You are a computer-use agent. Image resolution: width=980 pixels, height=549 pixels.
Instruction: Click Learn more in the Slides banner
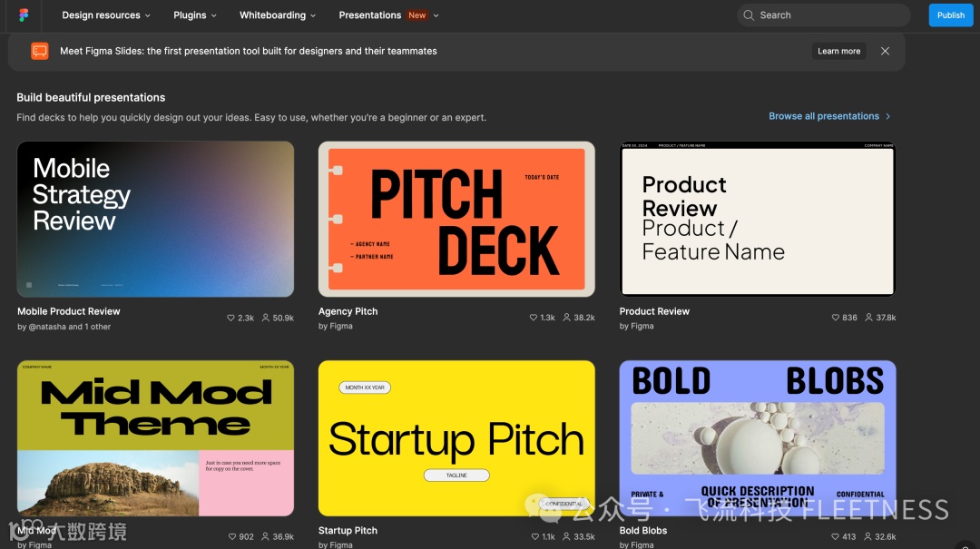click(x=838, y=52)
